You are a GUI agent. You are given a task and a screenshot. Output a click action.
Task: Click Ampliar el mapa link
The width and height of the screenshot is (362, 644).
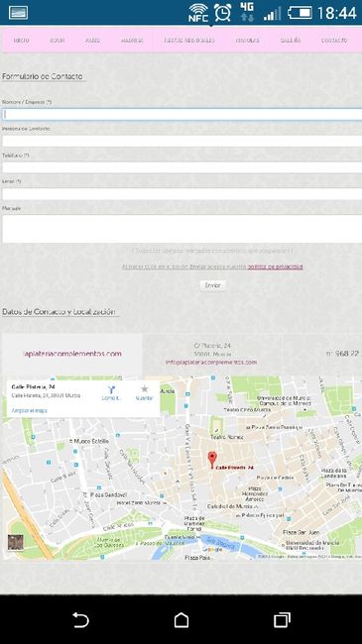pos(29,410)
